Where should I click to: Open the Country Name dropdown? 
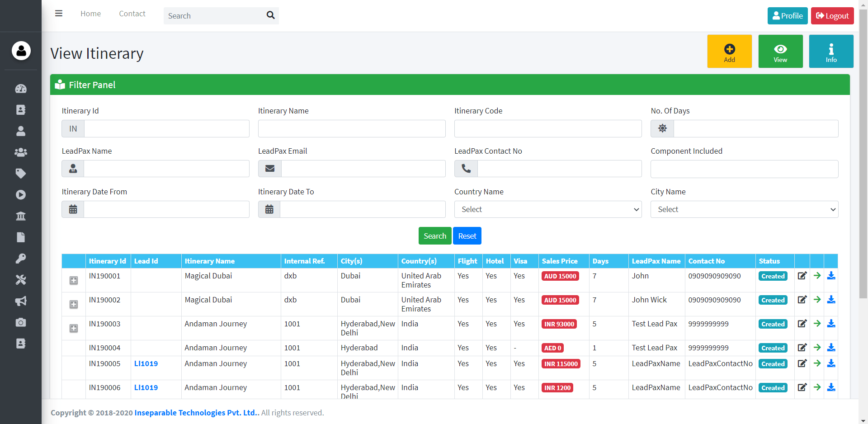(547, 209)
